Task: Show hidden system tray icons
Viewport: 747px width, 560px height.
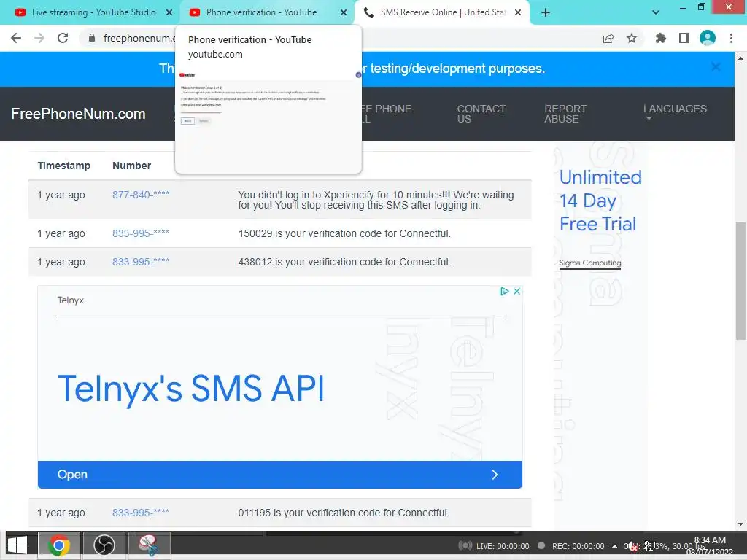Action: click(x=614, y=546)
